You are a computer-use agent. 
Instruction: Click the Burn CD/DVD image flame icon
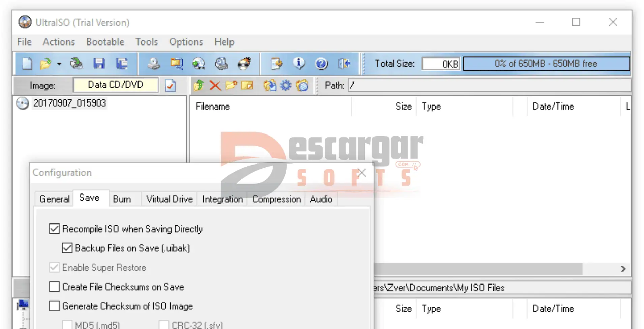click(x=244, y=64)
